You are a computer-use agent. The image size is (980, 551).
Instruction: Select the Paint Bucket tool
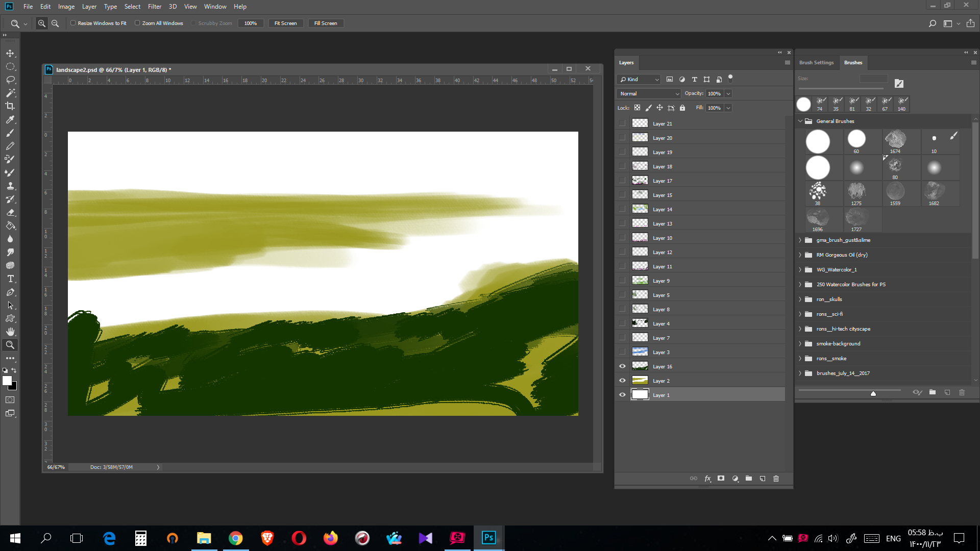pyautogui.click(x=10, y=226)
